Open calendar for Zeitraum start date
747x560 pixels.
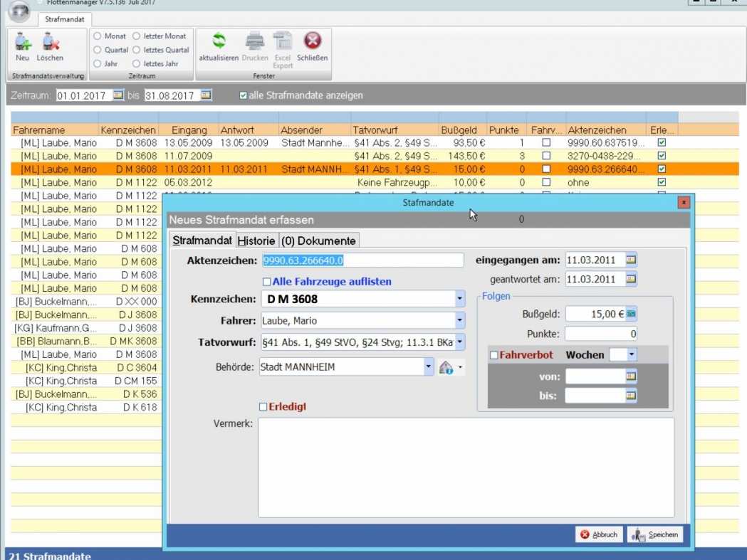pos(118,95)
